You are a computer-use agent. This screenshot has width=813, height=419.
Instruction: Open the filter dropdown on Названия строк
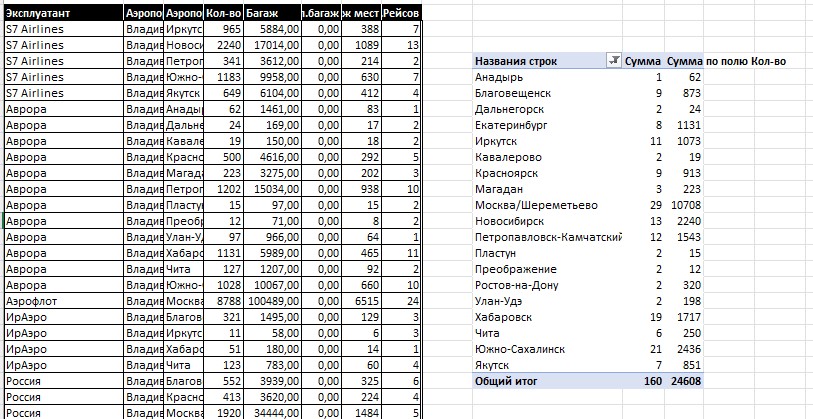point(614,61)
